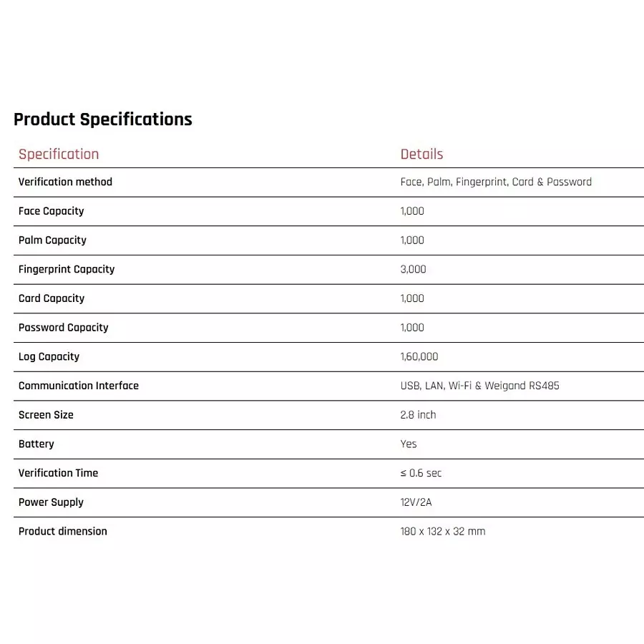Click the Log Capacity value 1,60,000
The height and width of the screenshot is (644, 644).
coord(419,356)
